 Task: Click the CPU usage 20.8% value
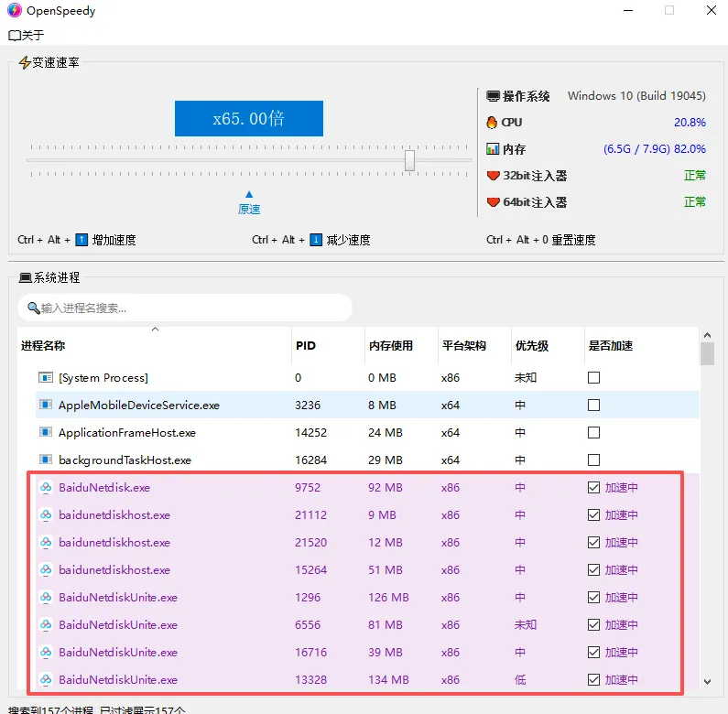tap(690, 123)
